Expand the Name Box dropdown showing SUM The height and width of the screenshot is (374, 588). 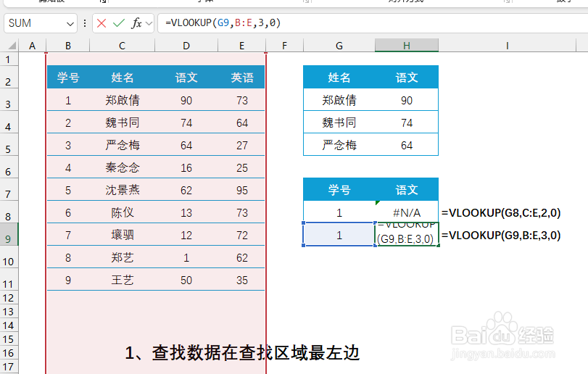pos(70,24)
